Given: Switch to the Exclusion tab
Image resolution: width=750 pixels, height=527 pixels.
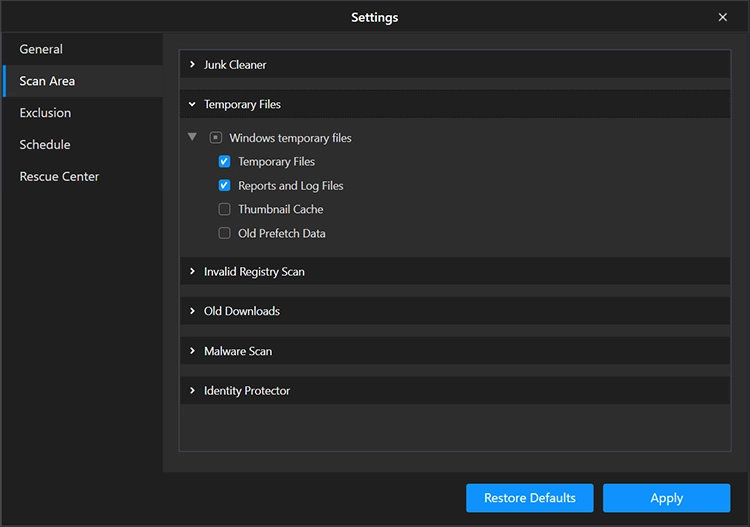Looking at the screenshot, I should 45,113.
